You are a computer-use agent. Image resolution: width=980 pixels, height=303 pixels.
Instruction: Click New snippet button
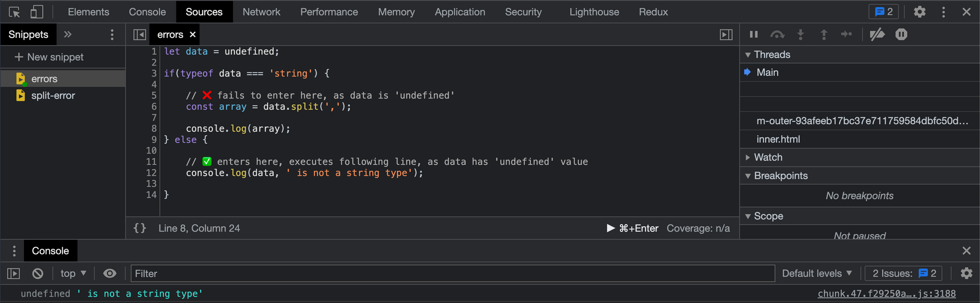click(49, 57)
